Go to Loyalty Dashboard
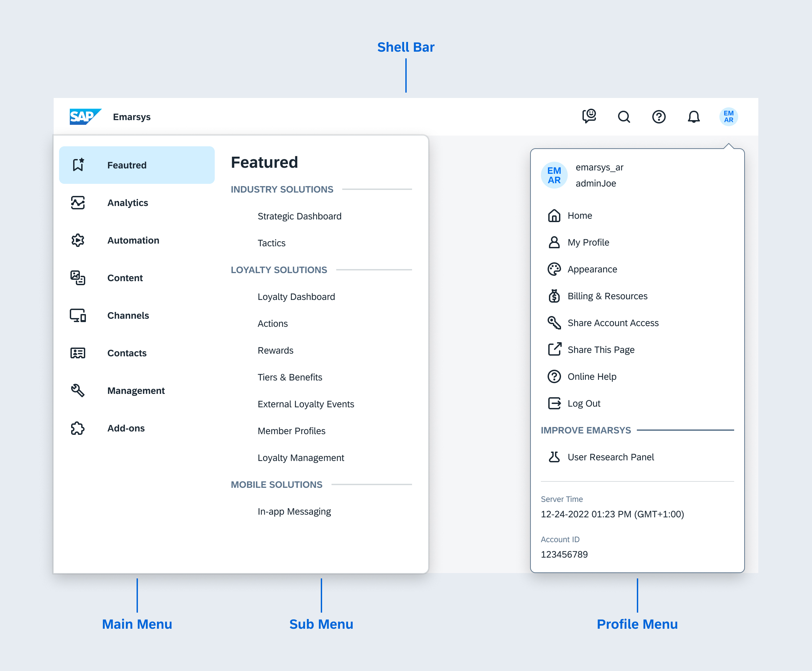Screen dimensions: 812x671 [x=296, y=297]
